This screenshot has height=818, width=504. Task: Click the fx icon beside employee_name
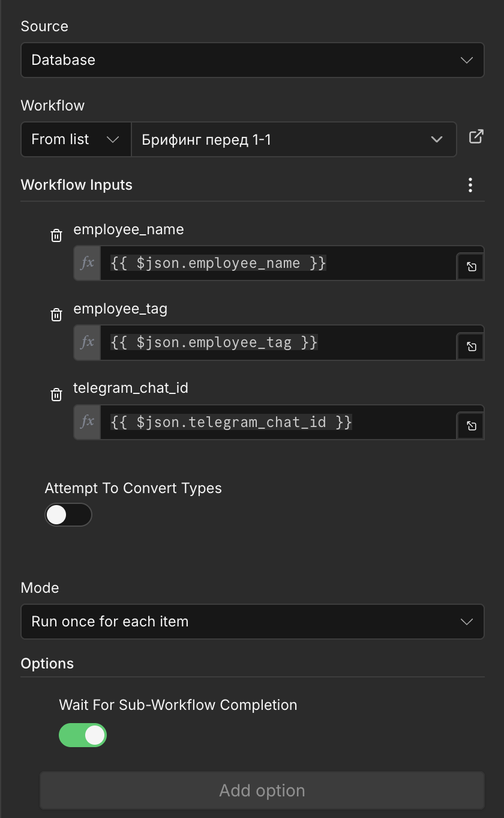click(88, 263)
